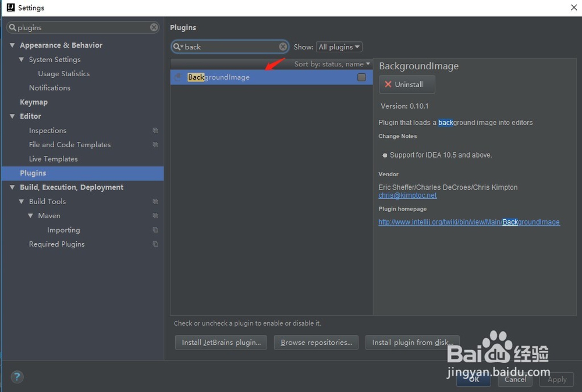Click project-level icon beside File and Code Templates

tap(155, 145)
